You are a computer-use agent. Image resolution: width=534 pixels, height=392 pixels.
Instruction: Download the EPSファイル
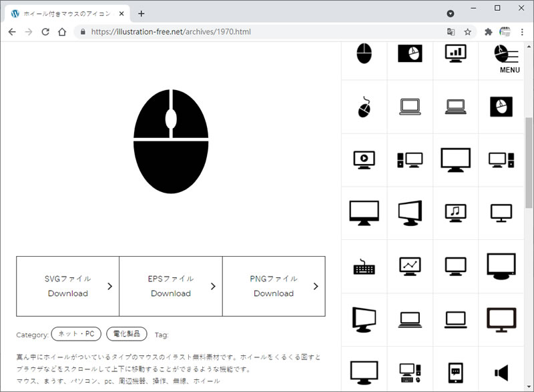[171, 286]
